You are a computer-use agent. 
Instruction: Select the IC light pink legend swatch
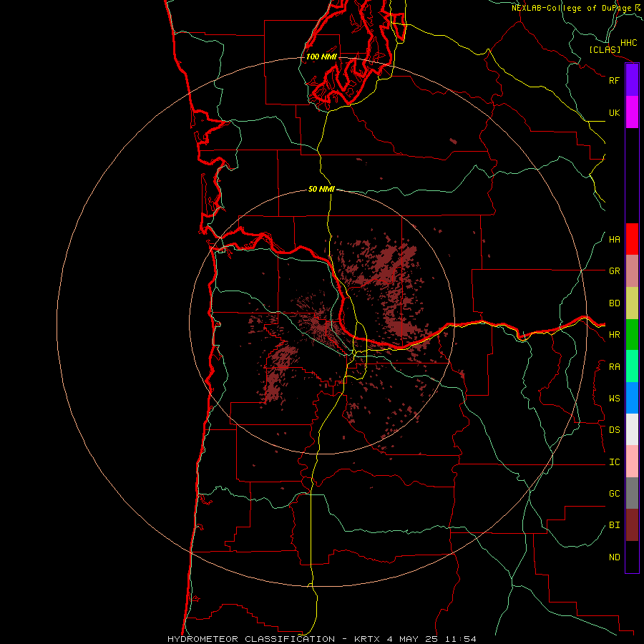pos(632,462)
